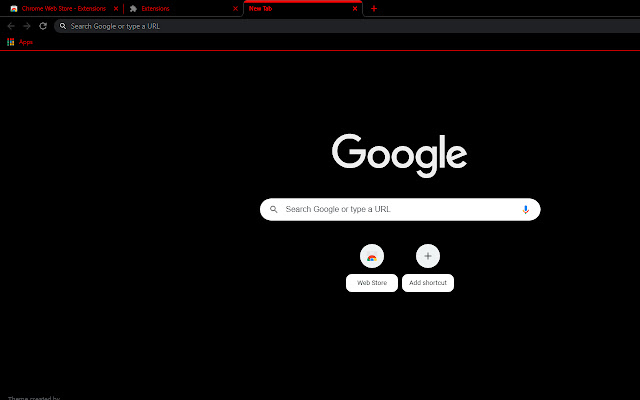Click the Add shortcut plus icon

[428, 256]
